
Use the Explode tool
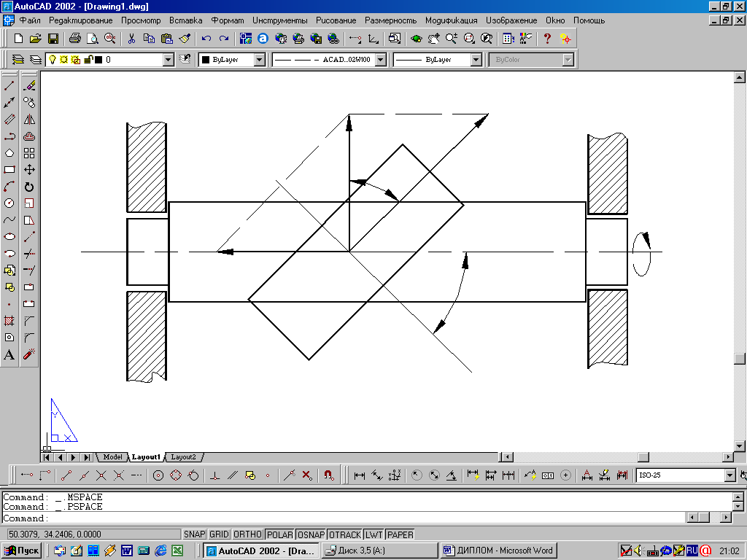(29, 355)
